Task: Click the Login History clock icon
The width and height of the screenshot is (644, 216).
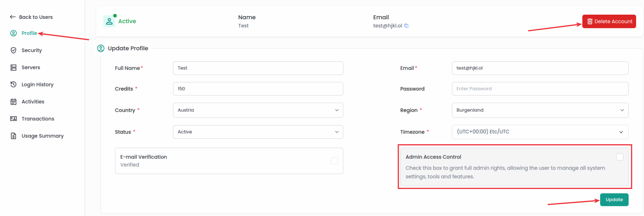Action: 14,85
